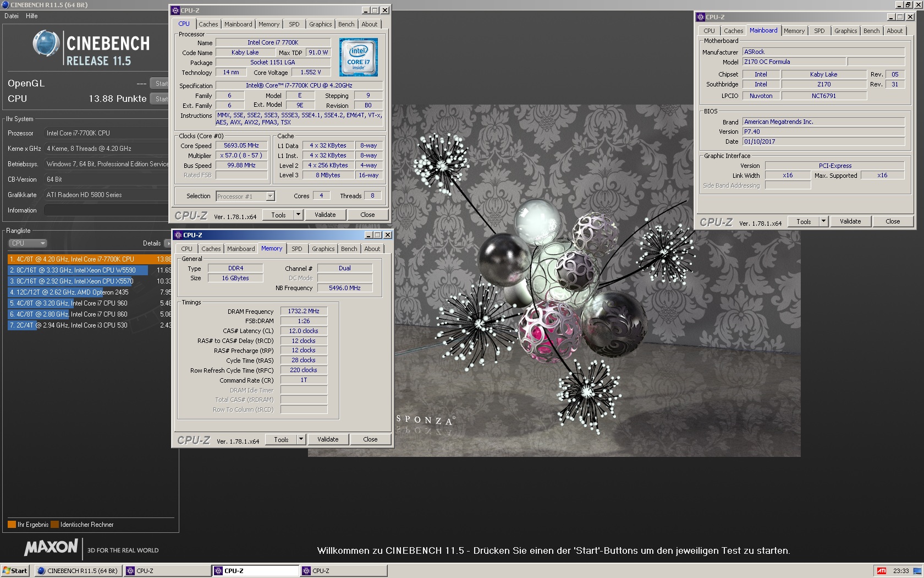This screenshot has height=578, width=924.
Task: Switch to CINEBENCH R11.5 taskbar entry
Action: (78, 571)
